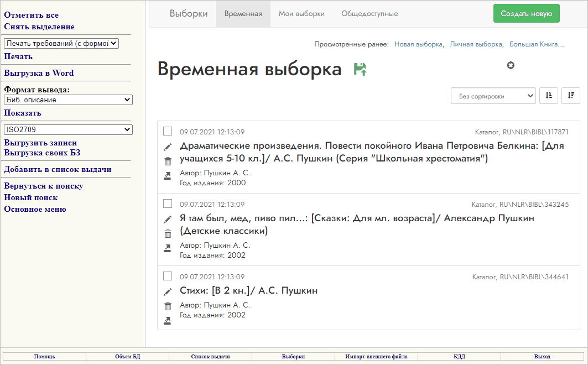Click catalog ID RU\NLR\BIBL\343245

pos(534,204)
